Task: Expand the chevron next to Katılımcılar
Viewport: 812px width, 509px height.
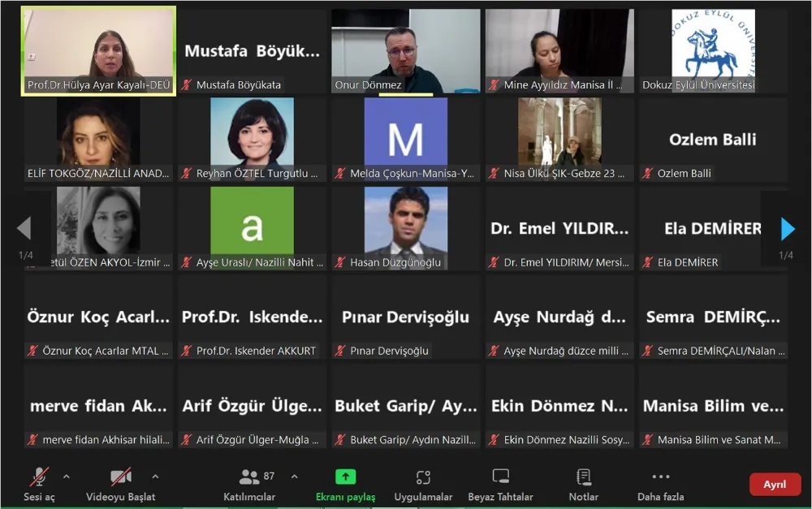Action: [x=294, y=475]
